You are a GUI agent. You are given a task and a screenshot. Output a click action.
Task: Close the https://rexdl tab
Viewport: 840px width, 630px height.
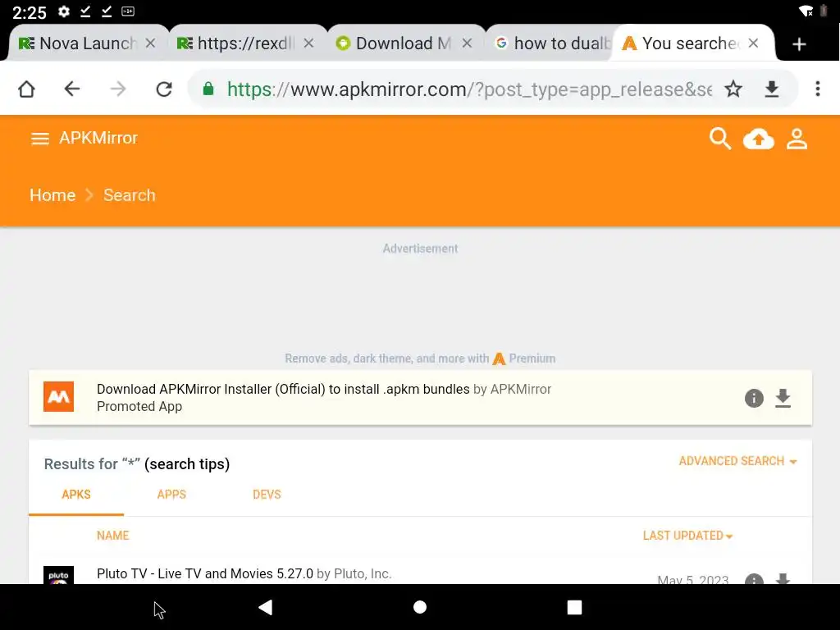coord(308,43)
